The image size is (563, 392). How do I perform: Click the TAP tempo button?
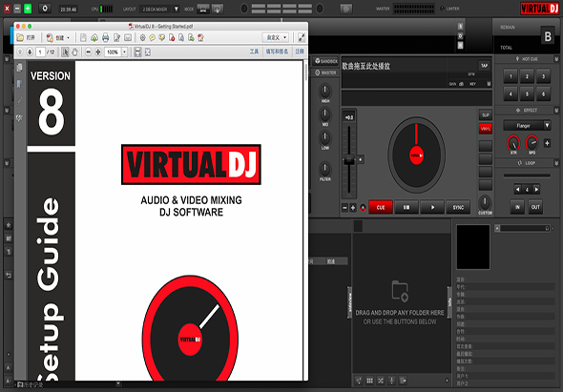(x=485, y=65)
